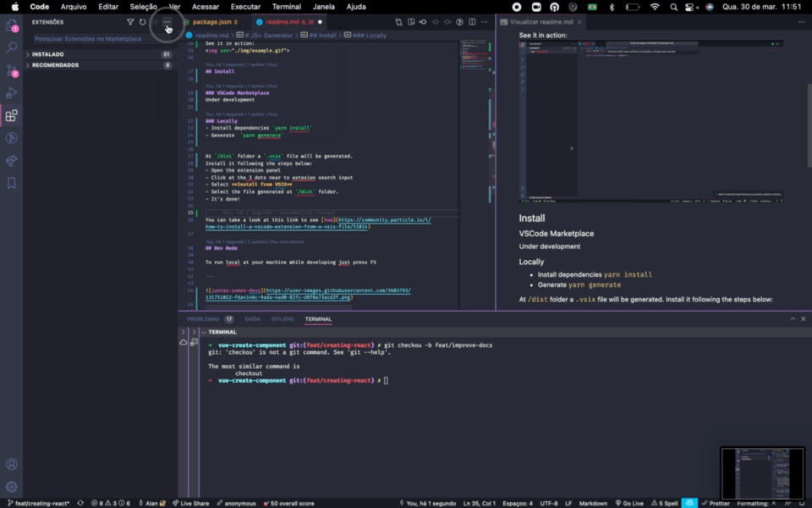Open the Search view in activity bar
This screenshot has width=812, height=508.
click(x=11, y=47)
